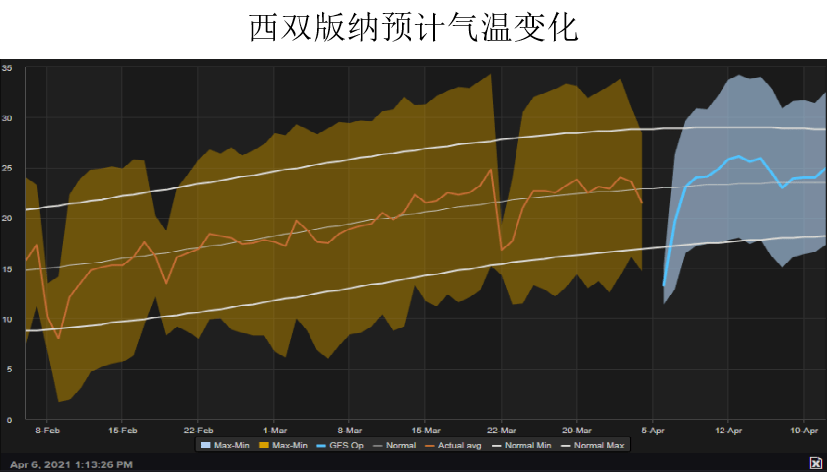Viewport: 827px width, 473px height.
Task: Click the 35 value on y-axis
Action: click(8, 68)
